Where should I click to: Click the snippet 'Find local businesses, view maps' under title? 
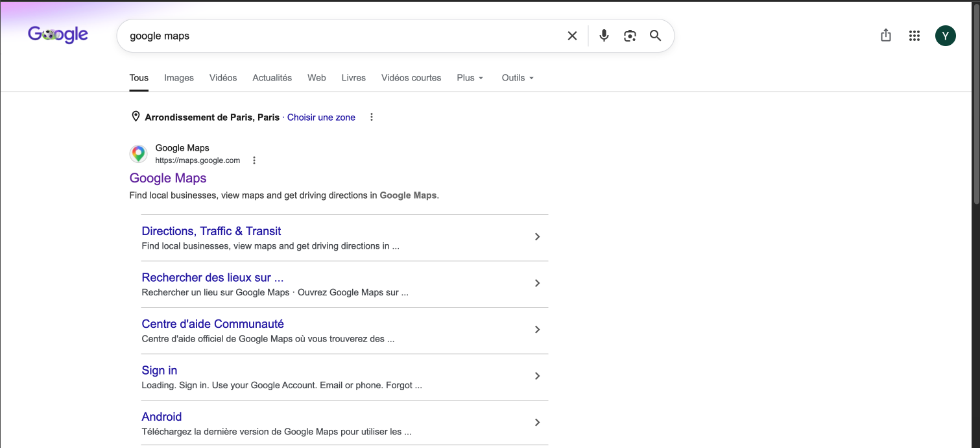click(284, 195)
